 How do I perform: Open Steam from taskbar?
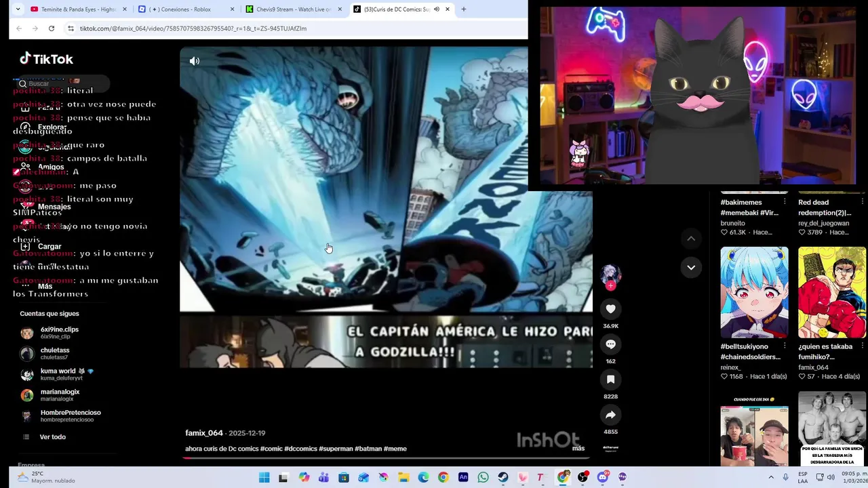coord(502,478)
